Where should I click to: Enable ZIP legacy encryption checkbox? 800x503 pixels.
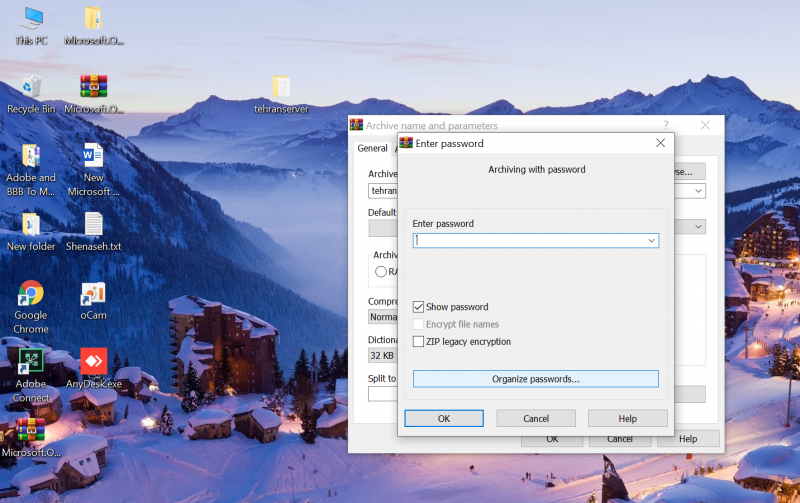pos(419,342)
